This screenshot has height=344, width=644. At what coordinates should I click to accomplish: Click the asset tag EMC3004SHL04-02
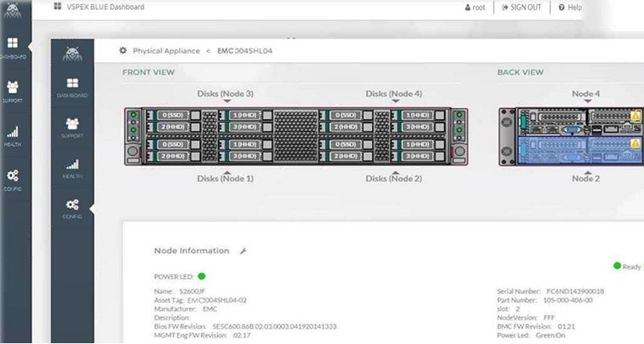pos(218,300)
